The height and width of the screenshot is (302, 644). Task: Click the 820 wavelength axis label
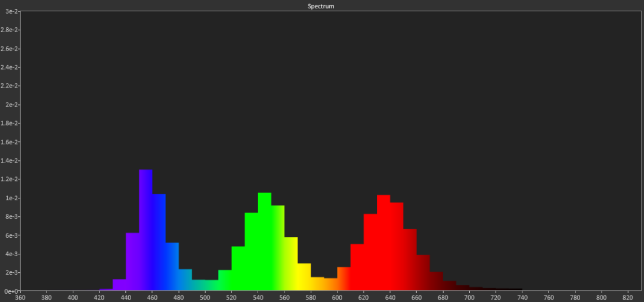628,297
